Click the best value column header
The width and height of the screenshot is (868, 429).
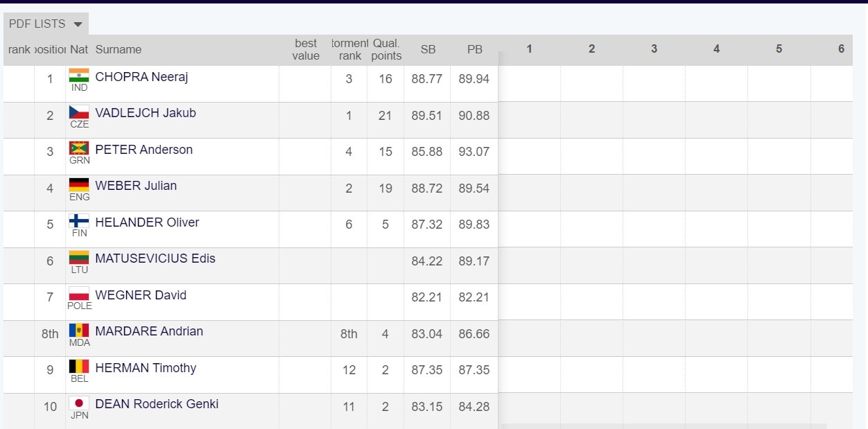[306, 50]
